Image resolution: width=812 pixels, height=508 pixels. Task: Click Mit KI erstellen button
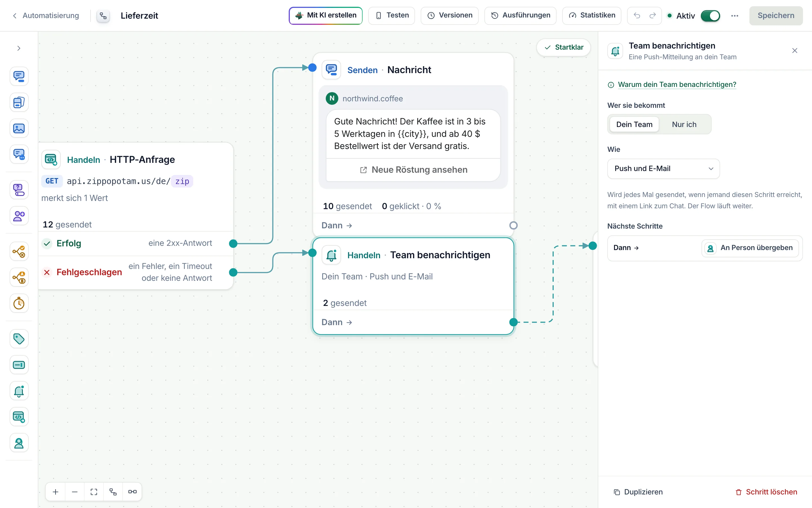pyautogui.click(x=325, y=16)
